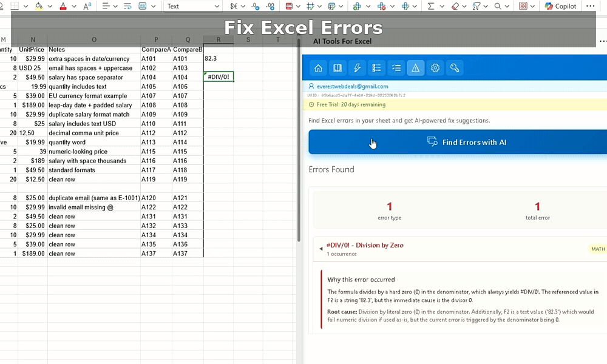Select the warning triangle errors icon

point(415,68)
